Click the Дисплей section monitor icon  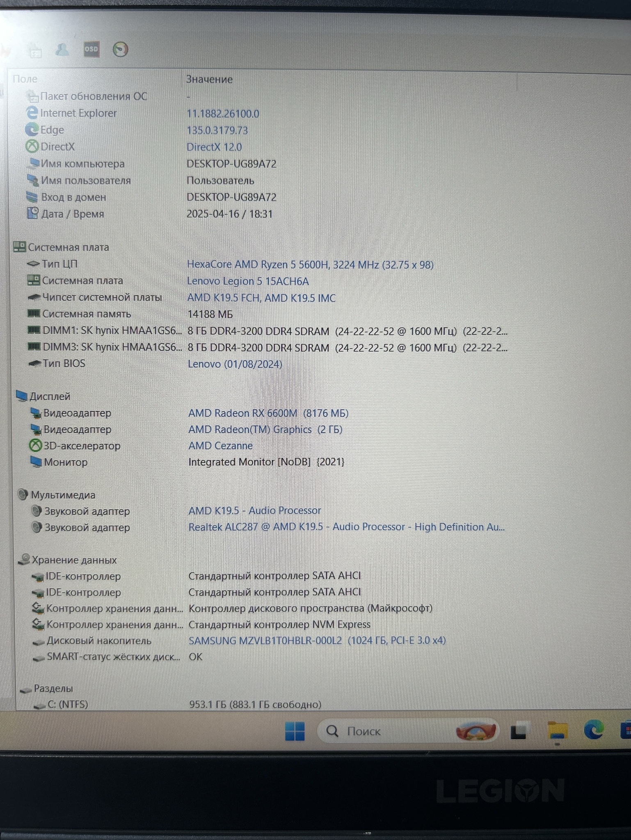pos(22,396)
